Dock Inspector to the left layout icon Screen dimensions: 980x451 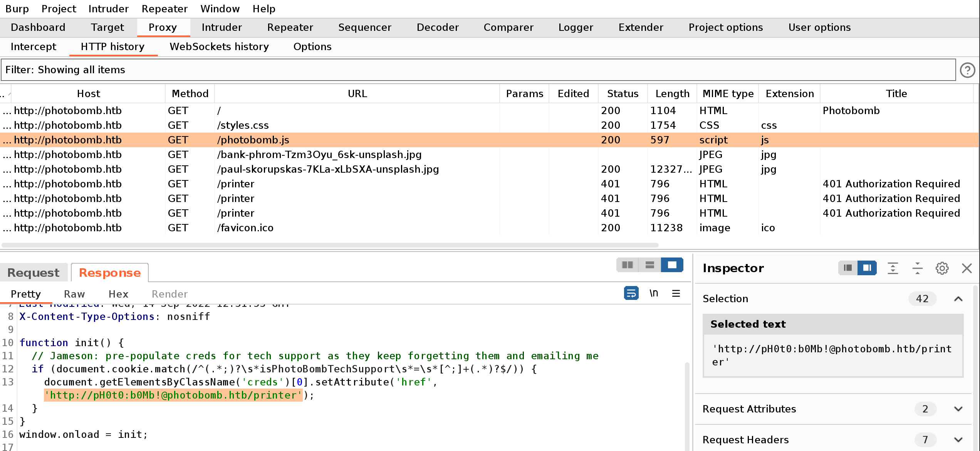[848, 268]
